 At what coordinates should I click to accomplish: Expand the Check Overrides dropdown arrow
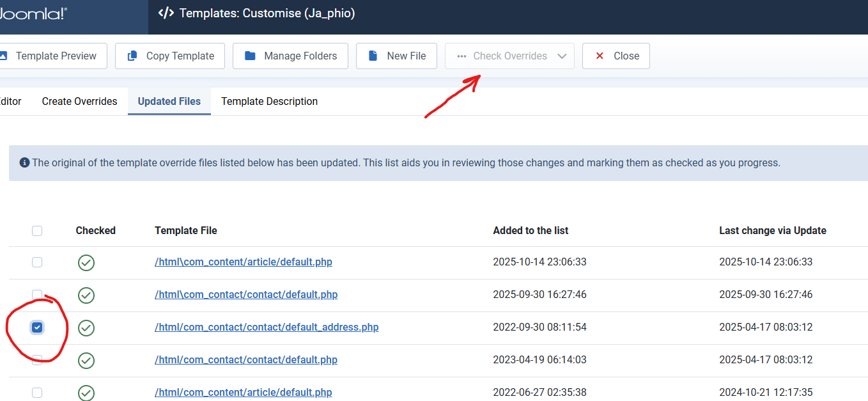coord(562,56)
